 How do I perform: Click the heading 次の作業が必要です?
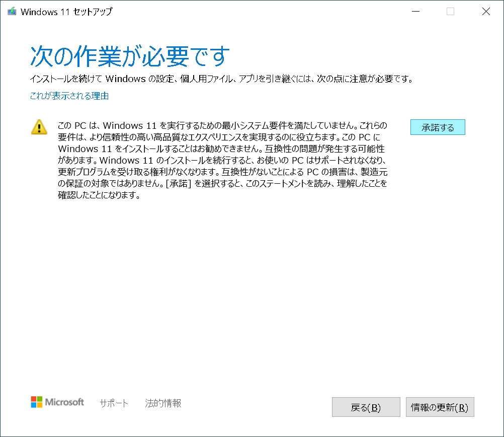[x=130, y=56]
